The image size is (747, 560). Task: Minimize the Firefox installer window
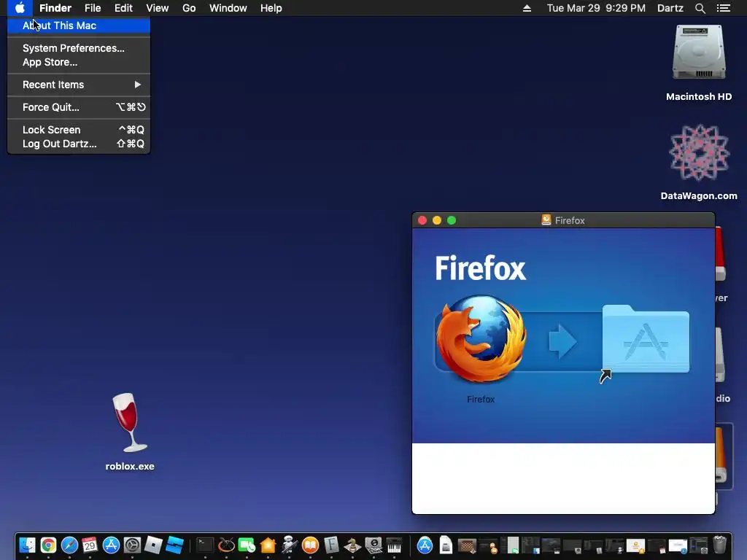(437, 220)
